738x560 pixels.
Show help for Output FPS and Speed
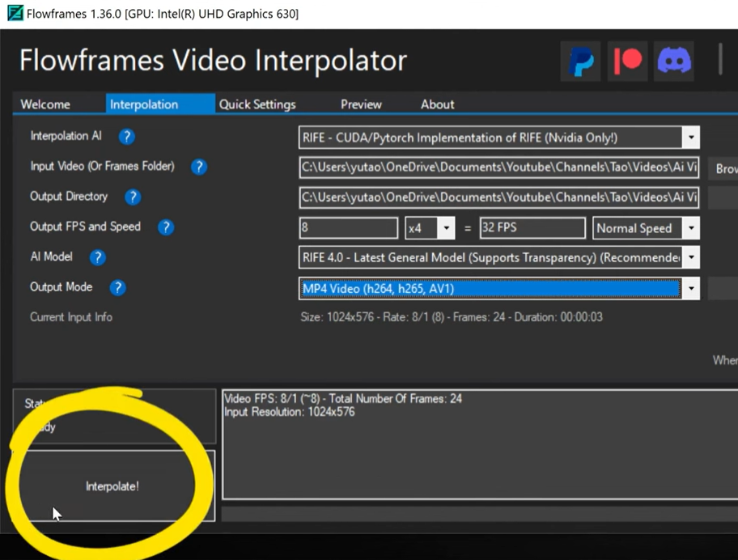[x=166, y=227]
